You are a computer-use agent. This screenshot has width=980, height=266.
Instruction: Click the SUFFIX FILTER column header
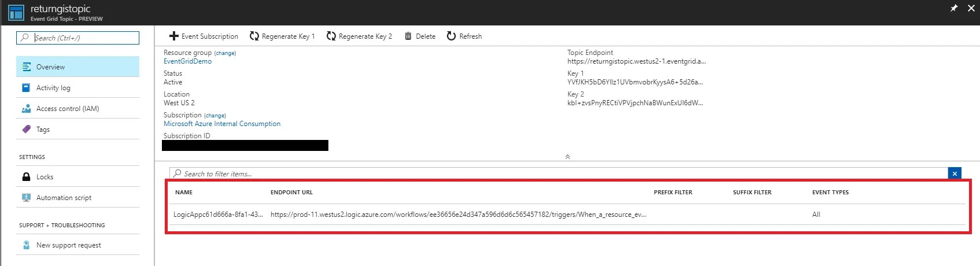(752, 193)
